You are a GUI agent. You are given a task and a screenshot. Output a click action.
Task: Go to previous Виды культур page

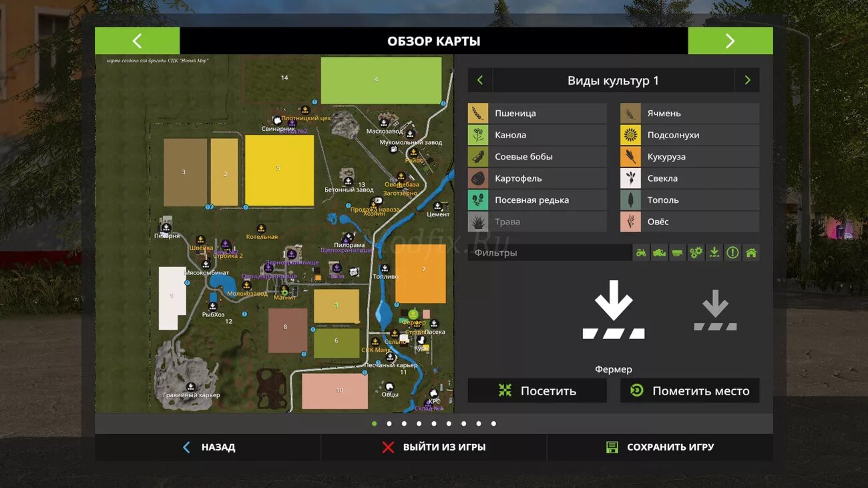(480, 80)
